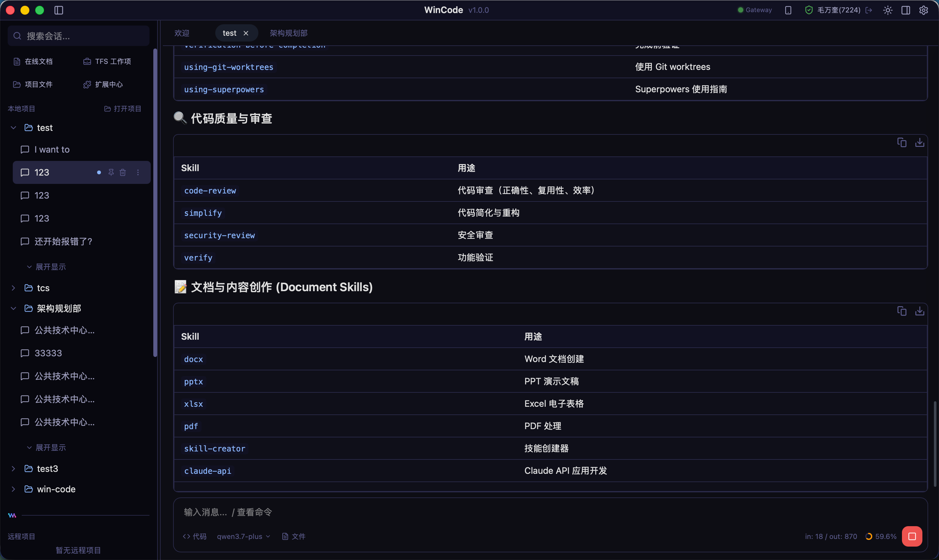
Task: Collapse the test project folder
Action: click(x=14, y=128)
